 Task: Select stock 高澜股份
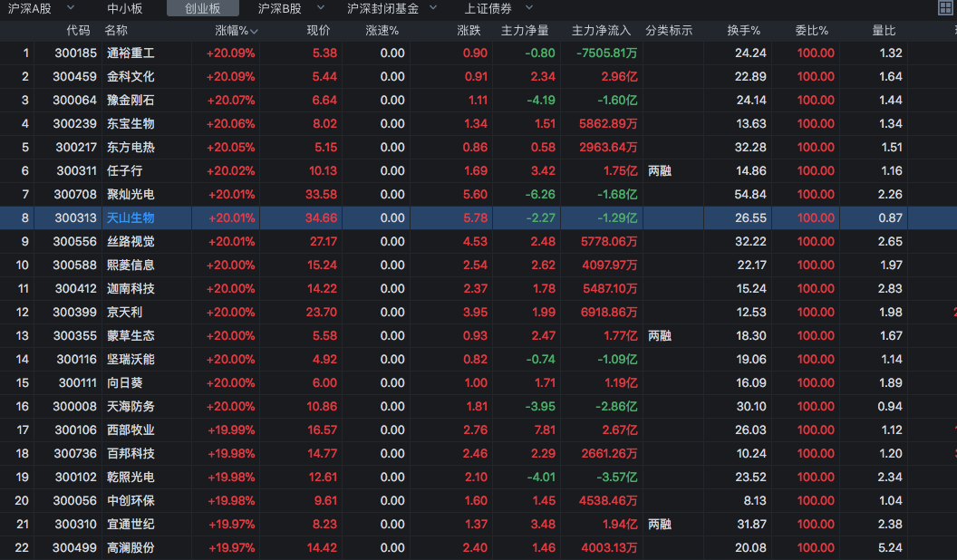click(130, 548)
